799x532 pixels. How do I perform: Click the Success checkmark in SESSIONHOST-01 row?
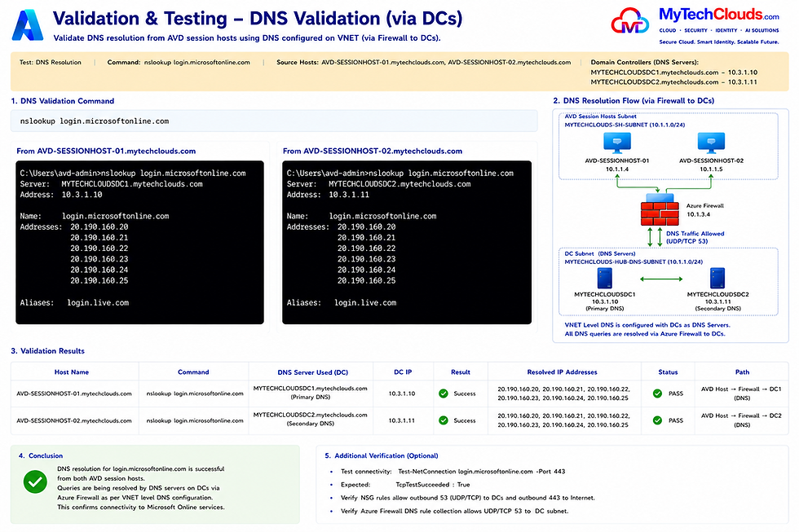tap(444, 394)
